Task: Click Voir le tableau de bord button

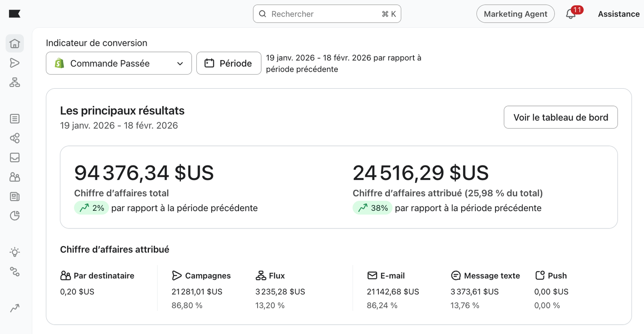Action: pyautogui.click(x=561, y=117)
